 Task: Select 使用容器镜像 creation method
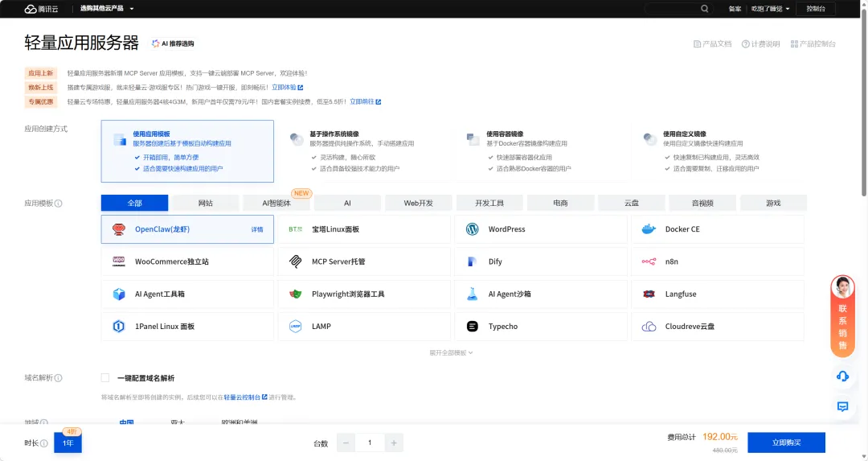click(541, 151)
